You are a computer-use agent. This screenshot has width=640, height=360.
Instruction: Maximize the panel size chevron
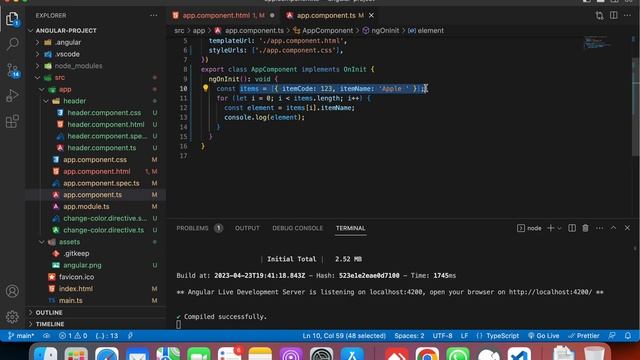(x=613, y=228)
